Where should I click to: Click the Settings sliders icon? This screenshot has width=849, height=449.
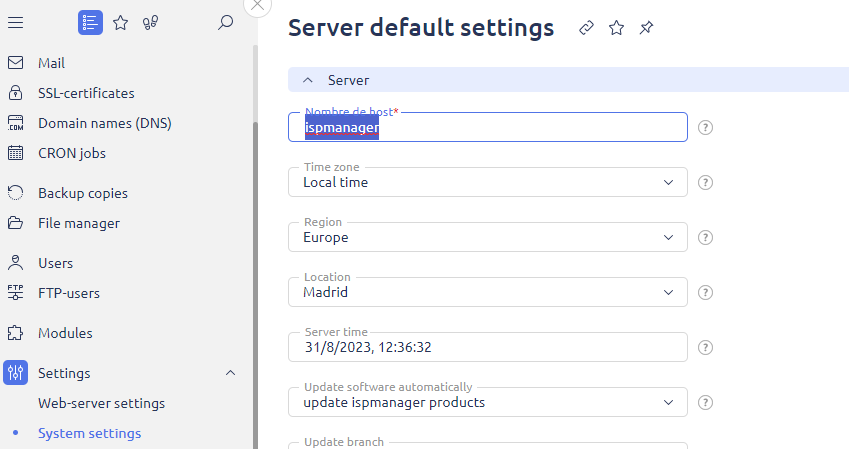pyautogui.click(x=15, y=373)
